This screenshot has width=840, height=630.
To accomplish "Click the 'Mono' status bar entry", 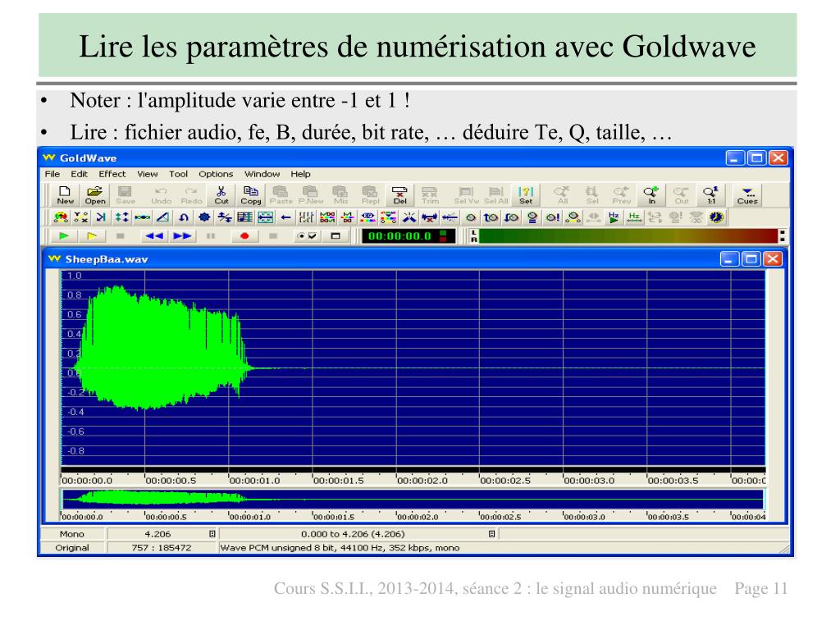I will click(72, 534).
